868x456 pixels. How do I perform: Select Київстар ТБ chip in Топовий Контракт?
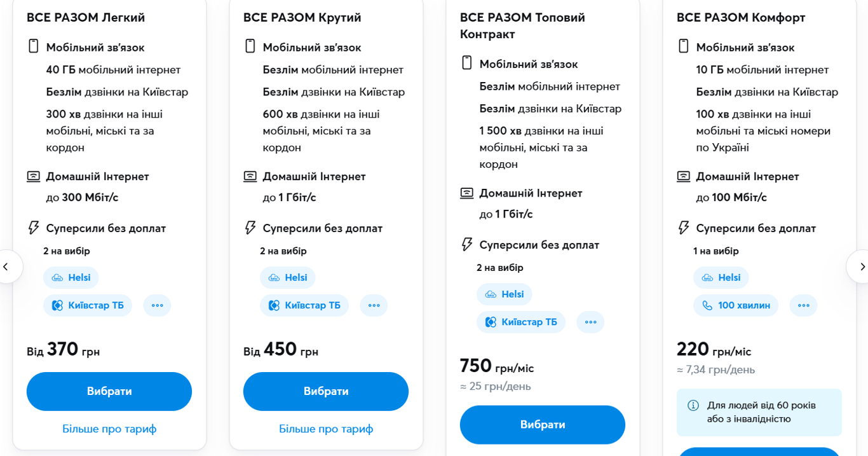521,322
